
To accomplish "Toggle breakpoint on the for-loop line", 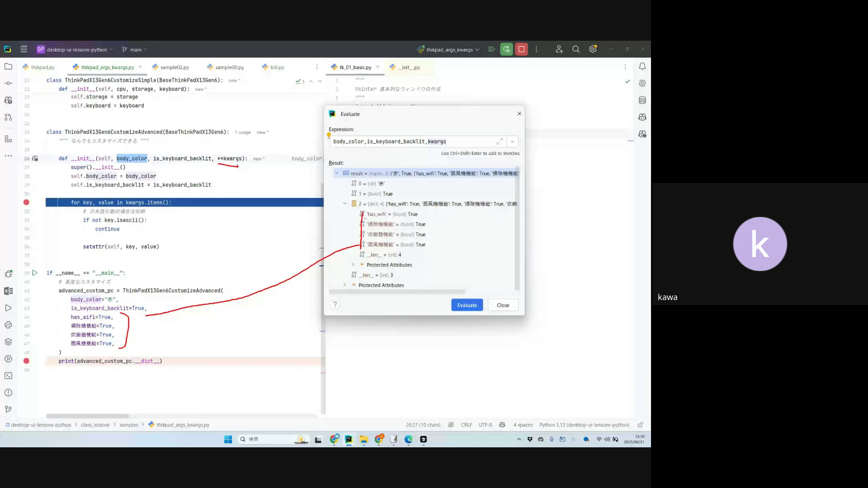I will (26, 202).
